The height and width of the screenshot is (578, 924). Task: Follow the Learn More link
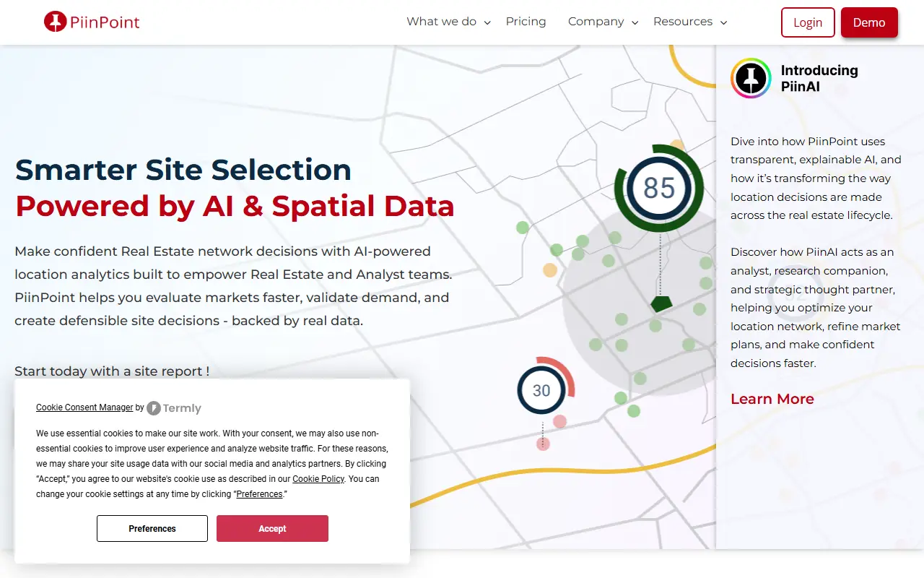(772, 399)
